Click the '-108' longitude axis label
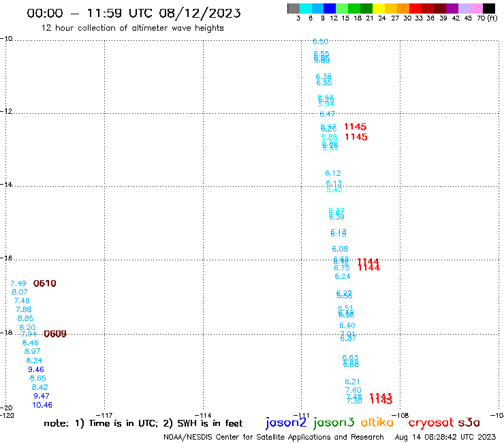This screenshot has height=443, width=504. point(400,415)
